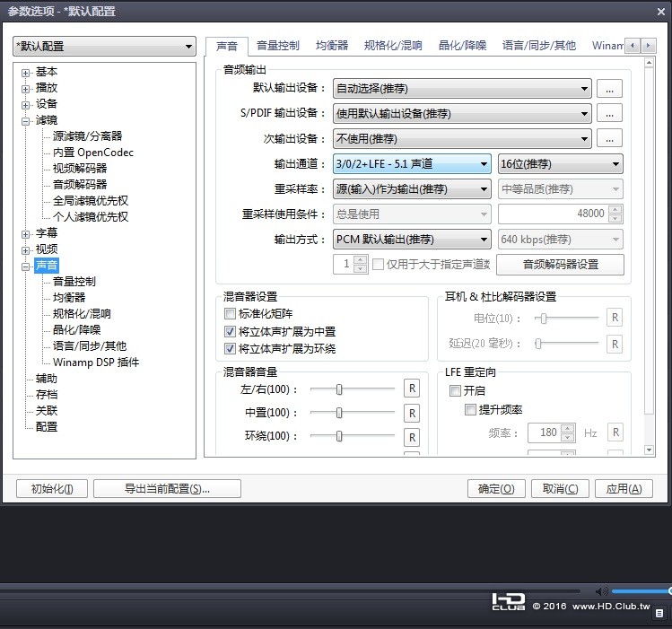Open the 默认输出设备 dropdown
This screenshot has height=629, width=672.
point(462,89)
